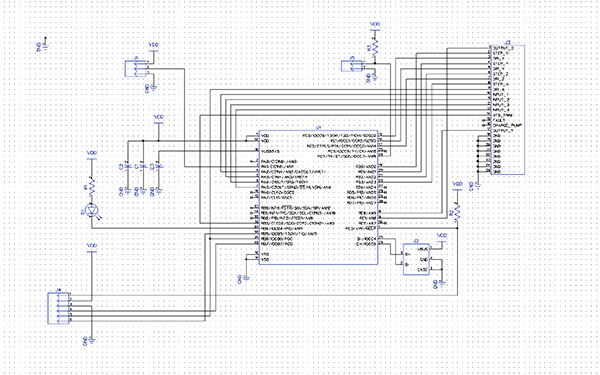
Task: Click resistor R2 below right-side VDD
Action: point(458,212)
